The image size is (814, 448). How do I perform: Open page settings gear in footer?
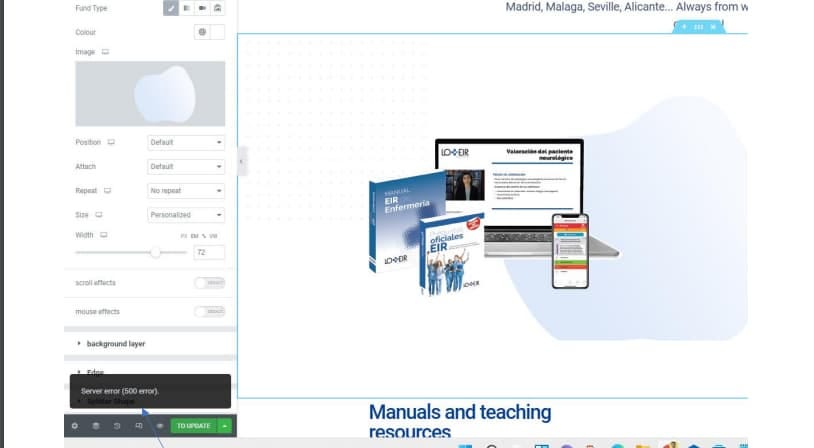pos(75,426)
